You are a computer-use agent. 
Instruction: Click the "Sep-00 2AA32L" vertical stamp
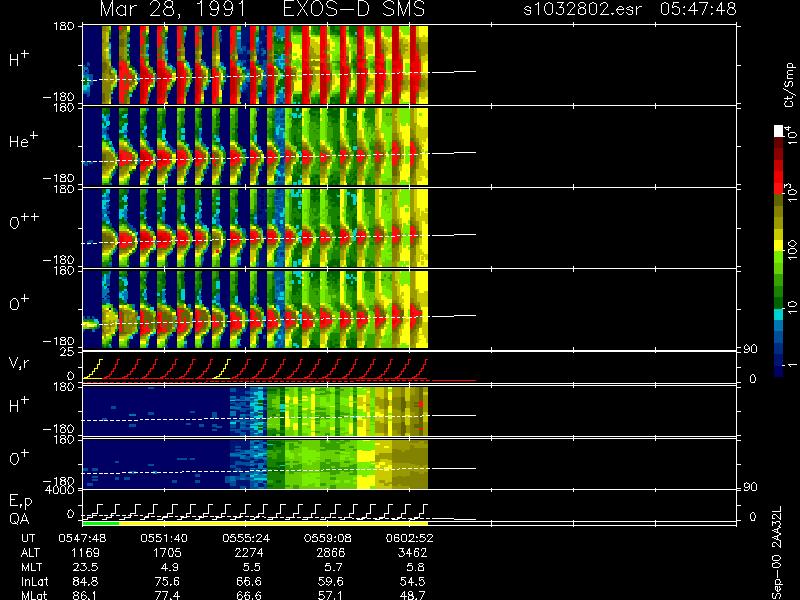point(777,553)
